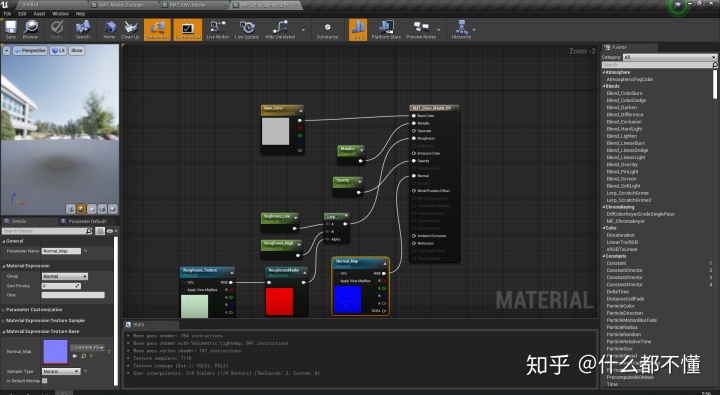This screenshot has width=720, height=395.
Task: Toggle Live Nodes in the toolbar
Action: (217, 29)
